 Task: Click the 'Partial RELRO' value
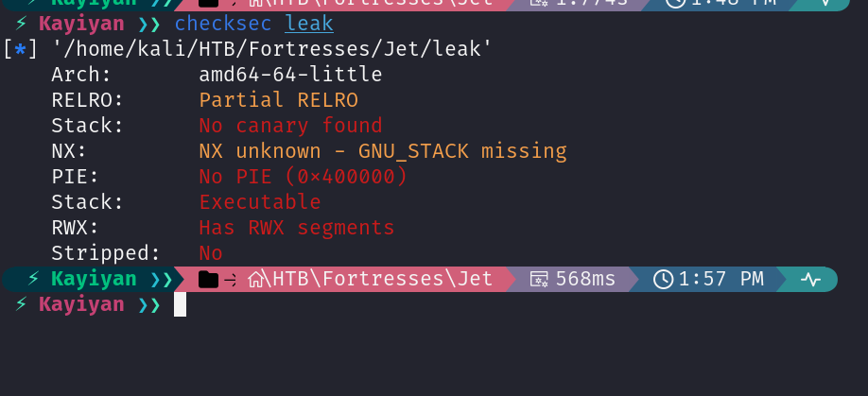tap(278, 100)
